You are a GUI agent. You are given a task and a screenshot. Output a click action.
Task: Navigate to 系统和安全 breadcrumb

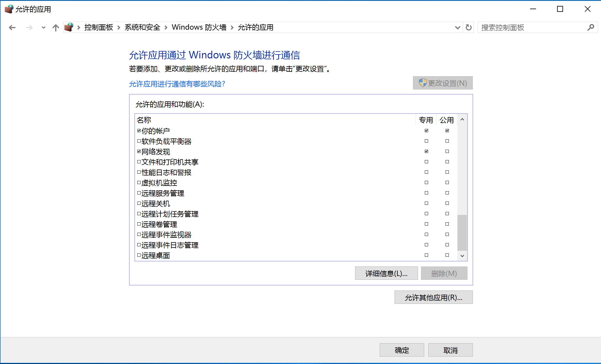pos(142,27)
